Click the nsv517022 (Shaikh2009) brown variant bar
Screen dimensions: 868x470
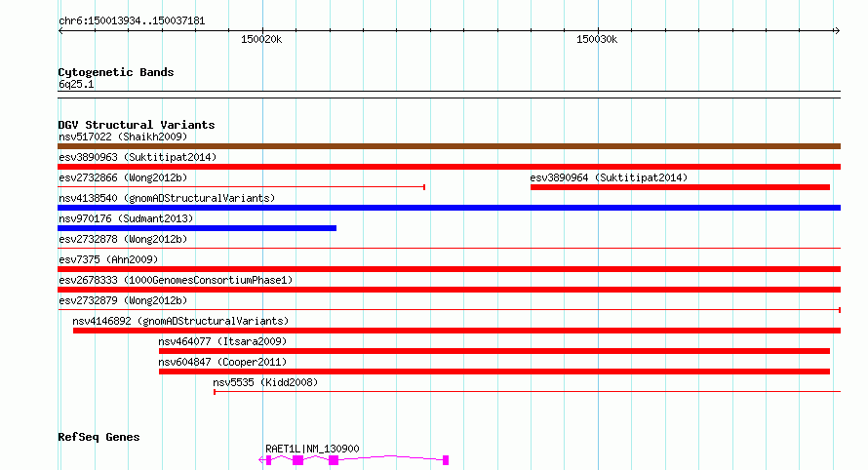click(x=449, y=146)
